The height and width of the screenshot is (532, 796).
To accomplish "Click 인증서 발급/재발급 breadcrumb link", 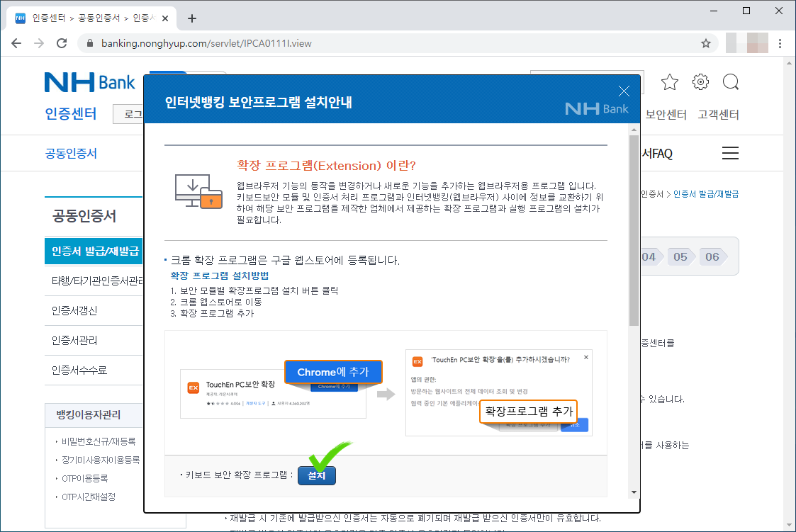I will 706,194.
